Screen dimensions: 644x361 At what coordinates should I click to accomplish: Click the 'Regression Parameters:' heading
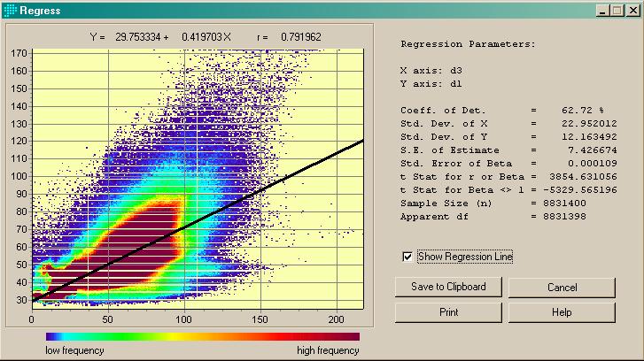click(469, 44)
